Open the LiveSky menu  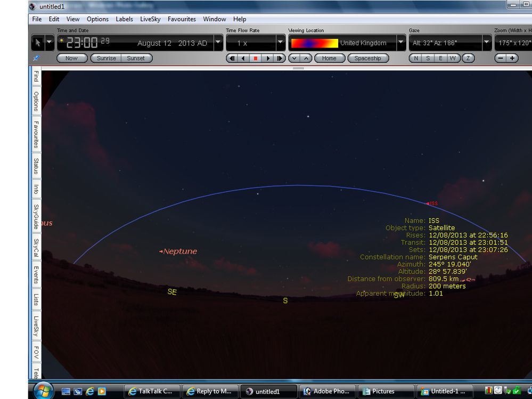(150, 19)
